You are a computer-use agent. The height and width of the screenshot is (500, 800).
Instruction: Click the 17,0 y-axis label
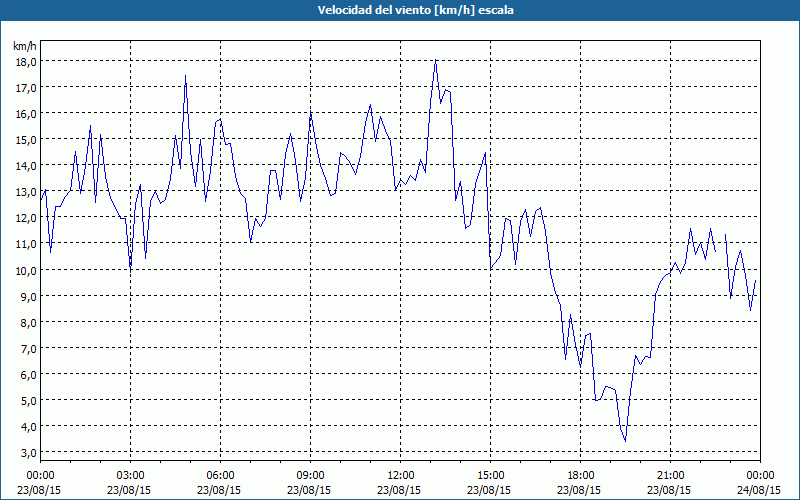coord(26,88)
